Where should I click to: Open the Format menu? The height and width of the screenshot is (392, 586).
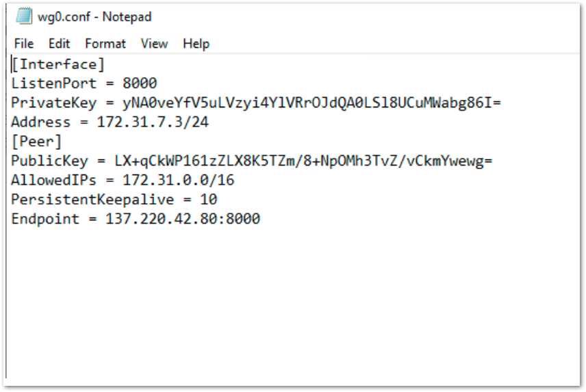105,44
